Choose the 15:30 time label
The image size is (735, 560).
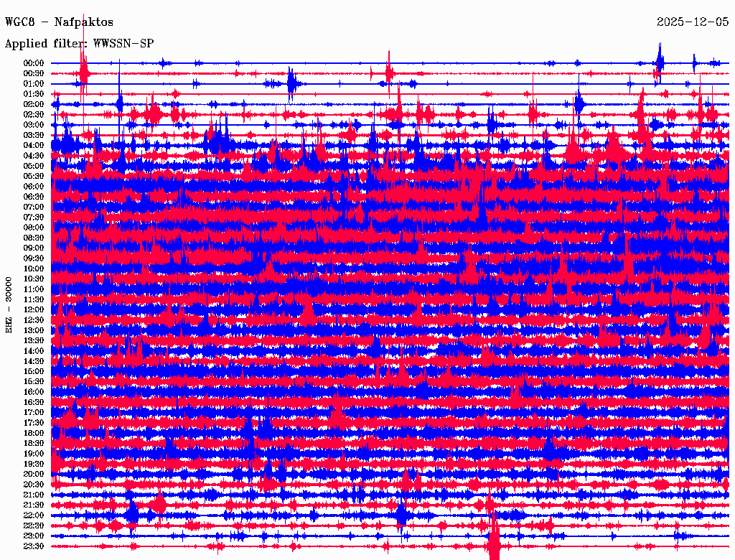point(34,381)
